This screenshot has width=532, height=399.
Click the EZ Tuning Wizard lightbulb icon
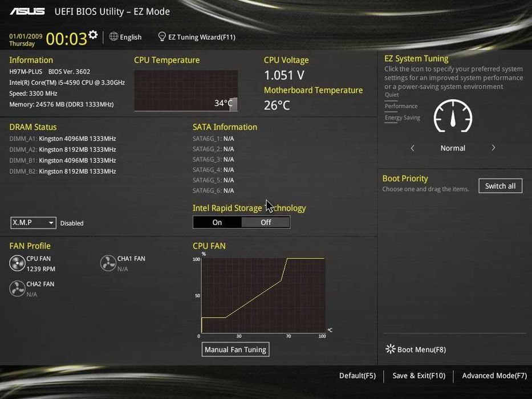pos(162,36)
